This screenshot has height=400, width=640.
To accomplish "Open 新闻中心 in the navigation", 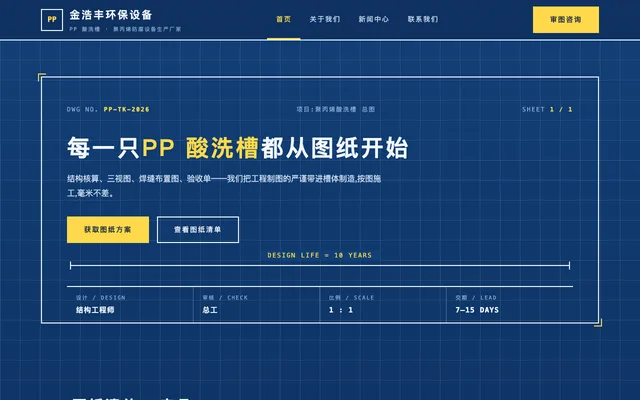I will 373,19.
